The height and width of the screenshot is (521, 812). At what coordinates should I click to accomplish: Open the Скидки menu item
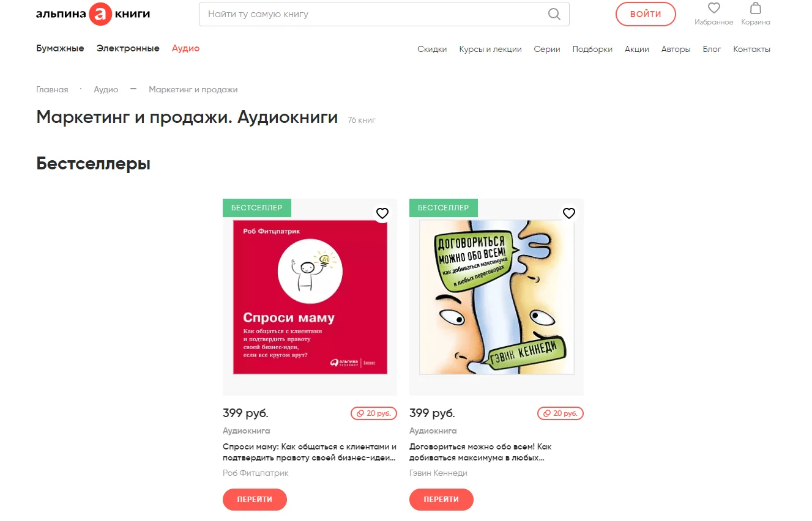pyautogui.click(x=432, y=49)
